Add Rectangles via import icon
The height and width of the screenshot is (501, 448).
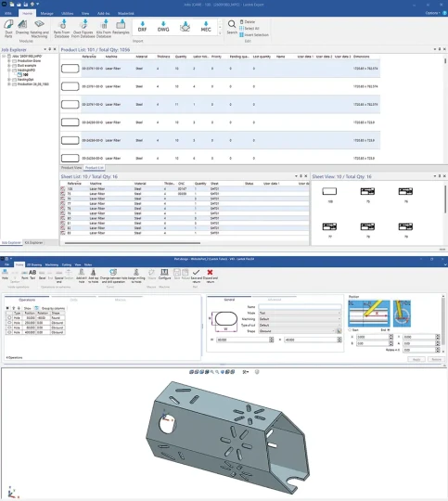[121, 27]
